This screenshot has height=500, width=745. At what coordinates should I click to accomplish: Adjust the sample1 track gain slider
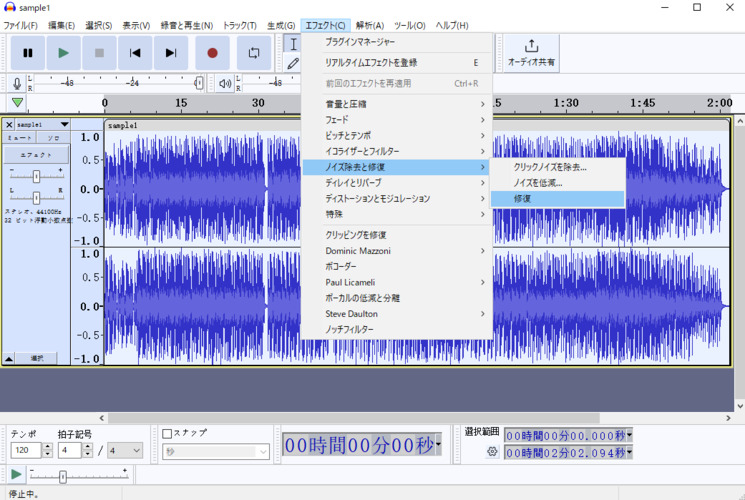point(36,175)
